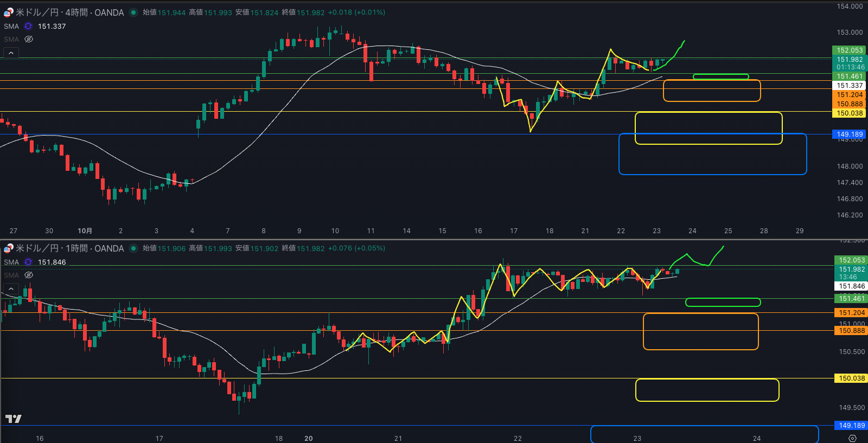Show the hidden SMA indicator on 4-hour chart
This screenshot has height=443, width=868.
[x=29, y=39]
